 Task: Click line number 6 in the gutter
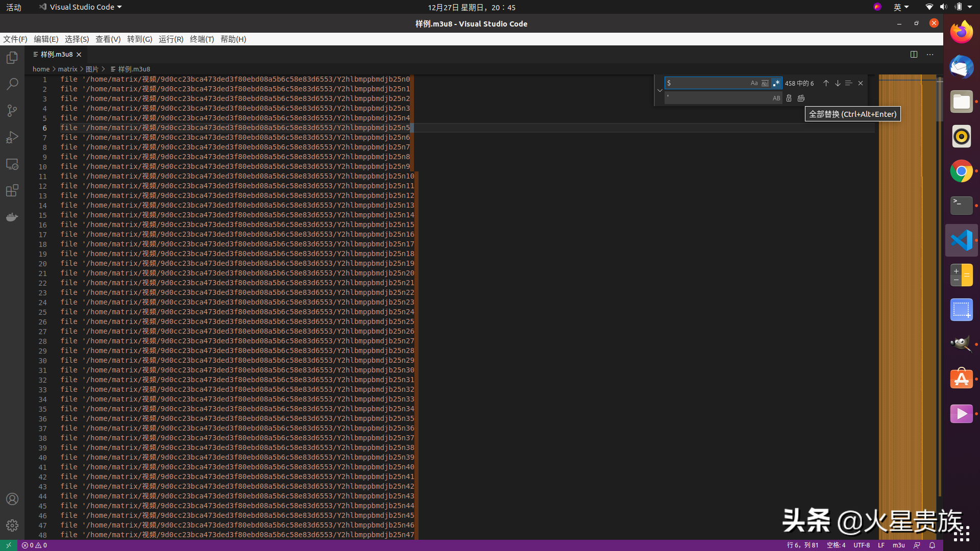pyautogui.click(x=44, y=128)
